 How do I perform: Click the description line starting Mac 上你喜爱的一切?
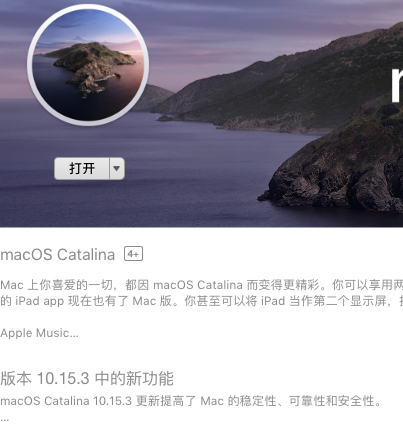pyautogui.click(x=201, y=285)
